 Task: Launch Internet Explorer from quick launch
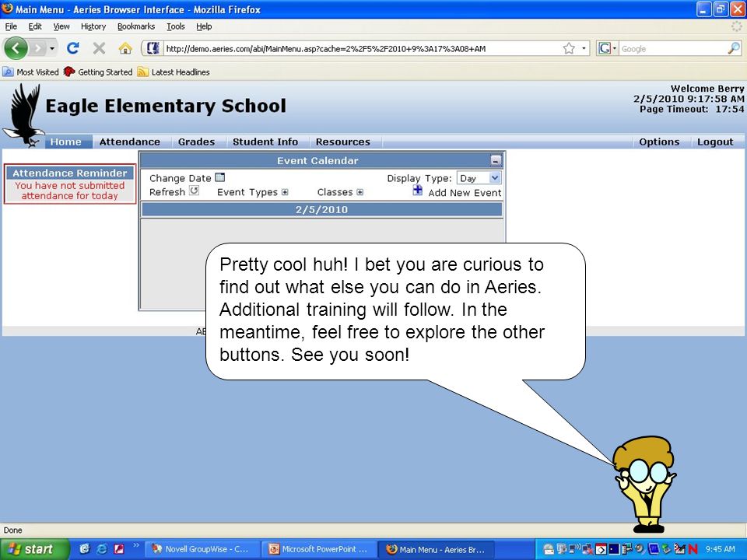[101, 549]
